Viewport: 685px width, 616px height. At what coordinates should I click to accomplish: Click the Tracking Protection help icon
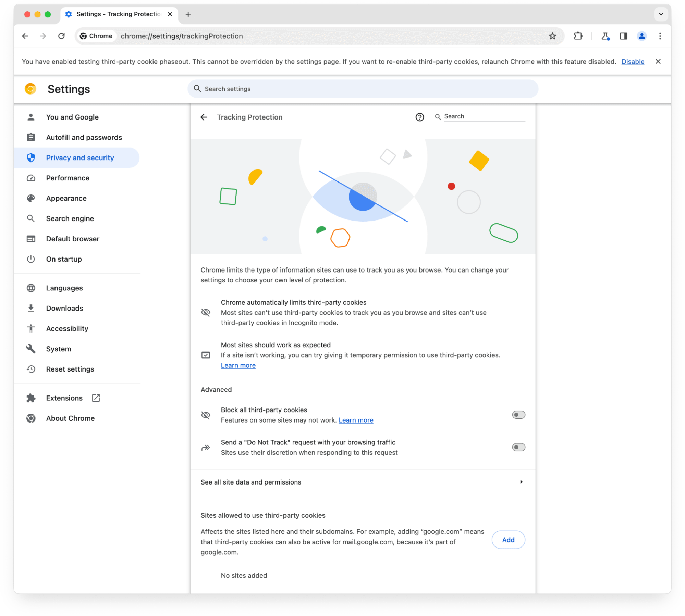(x=420, y=116)
